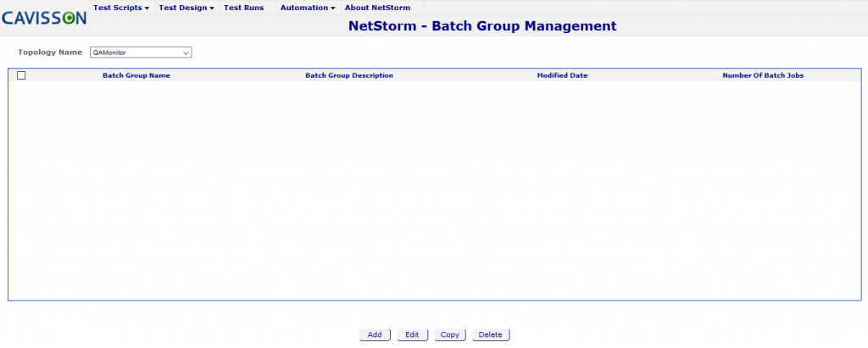Open the Test Scripts menu
The image size is (868, 348).
tap(121, 8)
